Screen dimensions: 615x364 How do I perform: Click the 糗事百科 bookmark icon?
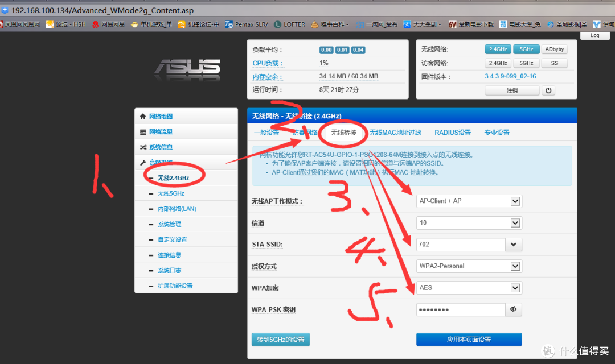pos(314,24)
